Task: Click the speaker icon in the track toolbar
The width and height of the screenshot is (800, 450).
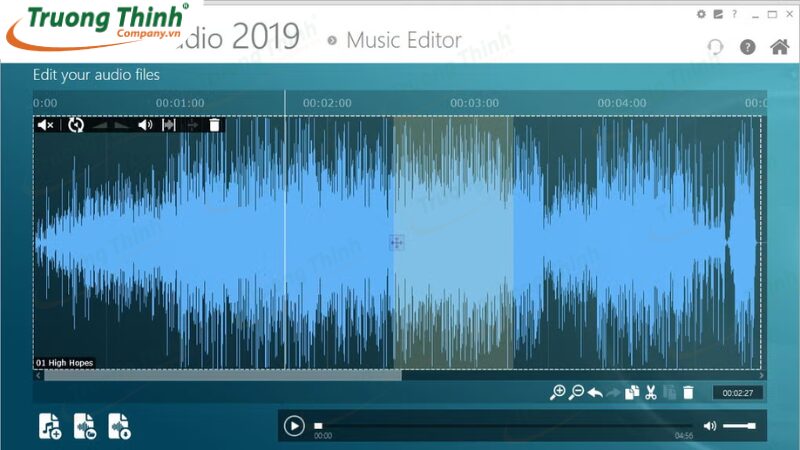Action: pyautogui.click(x=145, y=125)
